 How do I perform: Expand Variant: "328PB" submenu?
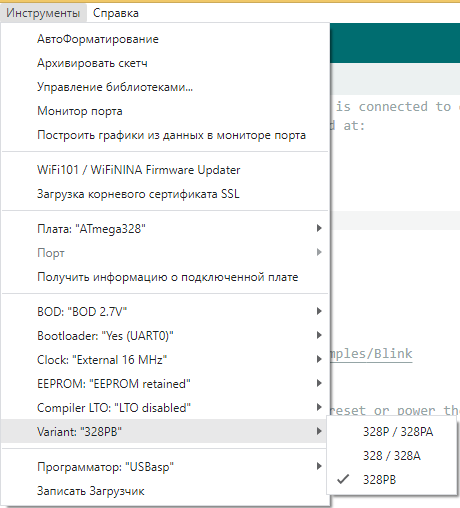coord(165,432)
